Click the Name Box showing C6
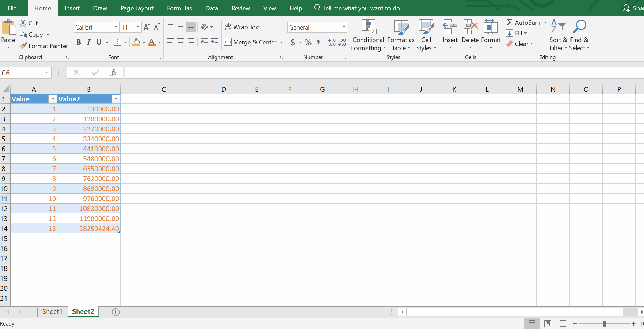The width and height of the screenshot is (644, 329). 22,73
